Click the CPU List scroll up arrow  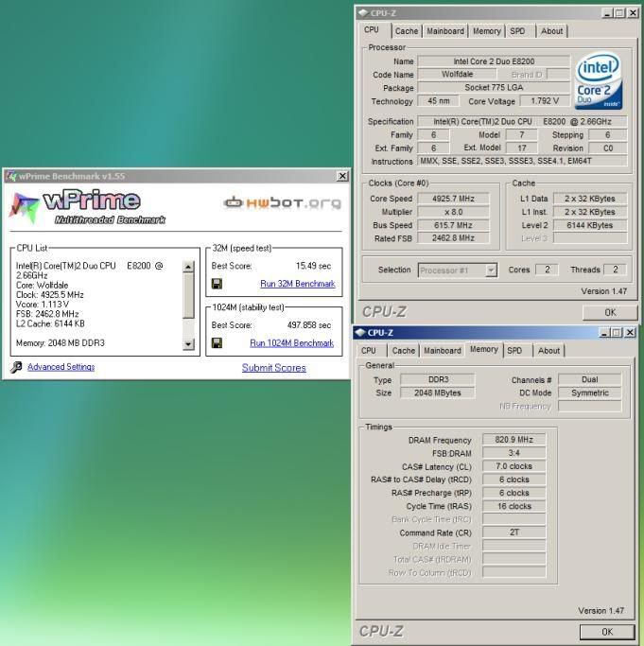pyautogui.click(x=188, y=267)
